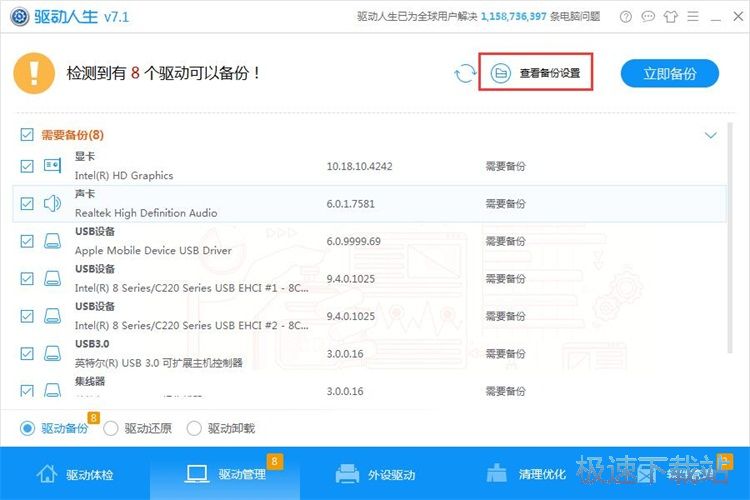Click the orange 8 badge on 驱动备份
The width and height of the screenshot is (750, 500).
(93, 418)
